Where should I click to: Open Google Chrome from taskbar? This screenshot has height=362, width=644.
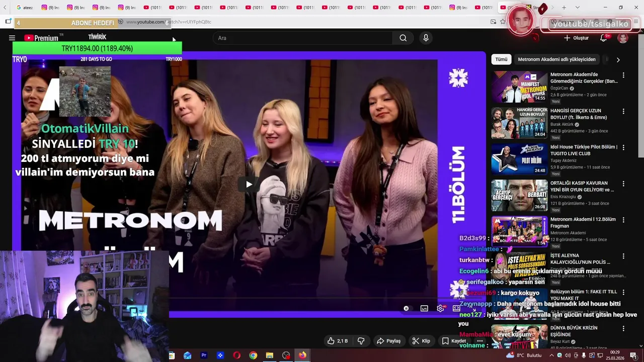(x=253, y=355)
